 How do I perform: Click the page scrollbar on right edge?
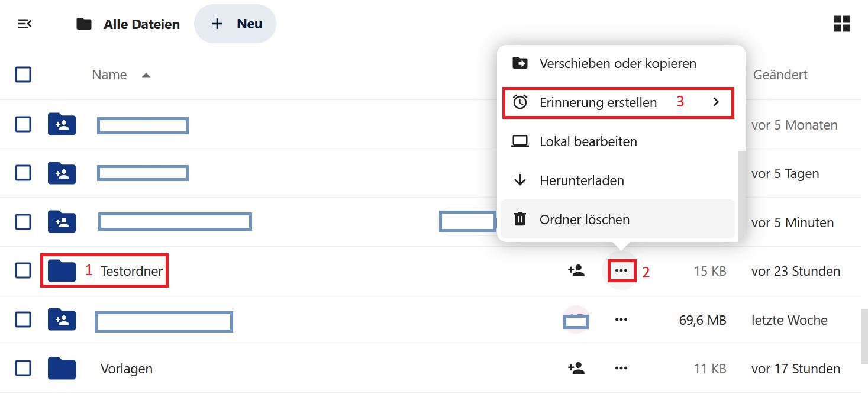click(864, 335)
